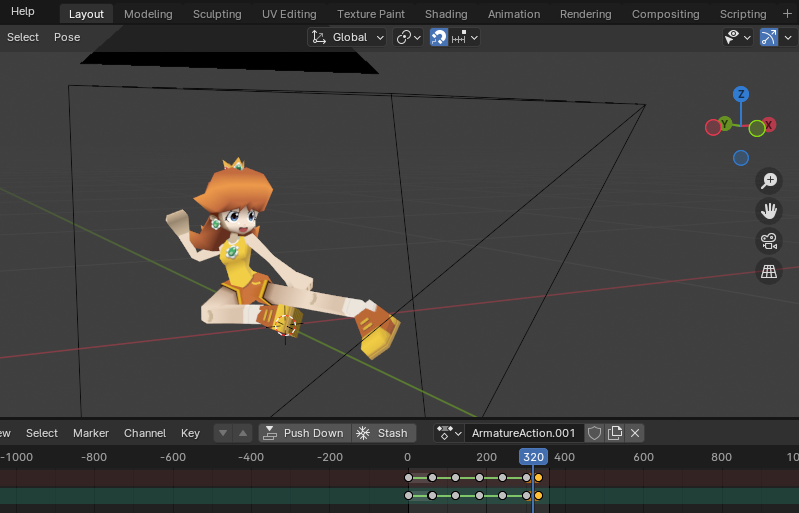Switch to the Scripting workspace tab

(743, 14)
